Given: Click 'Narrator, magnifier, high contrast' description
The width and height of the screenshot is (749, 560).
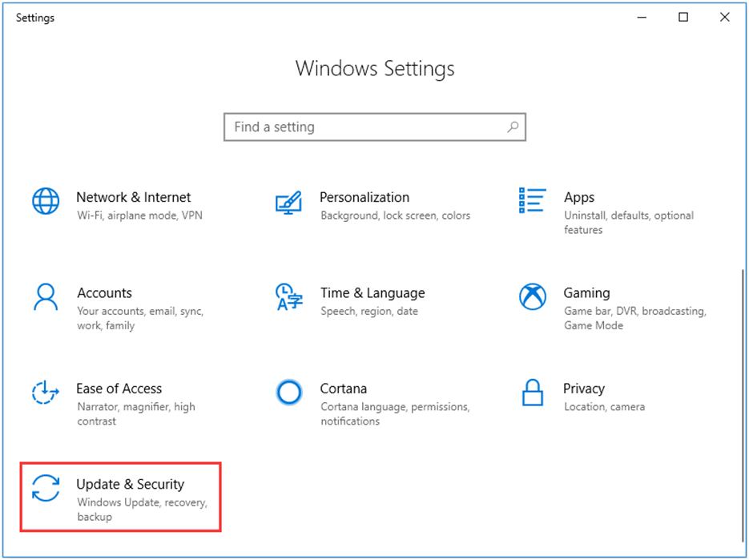Looking at the screenshot, I should 136,413.
